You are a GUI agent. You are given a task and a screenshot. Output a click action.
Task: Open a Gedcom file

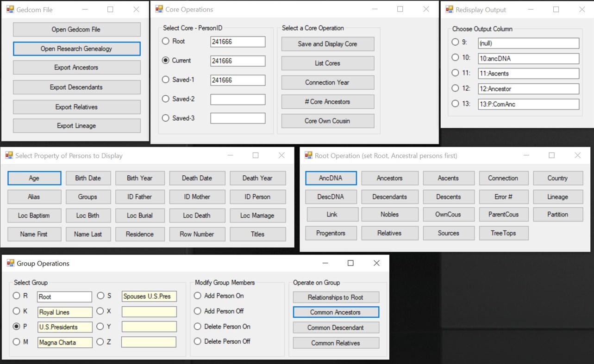tap(76, 30)
